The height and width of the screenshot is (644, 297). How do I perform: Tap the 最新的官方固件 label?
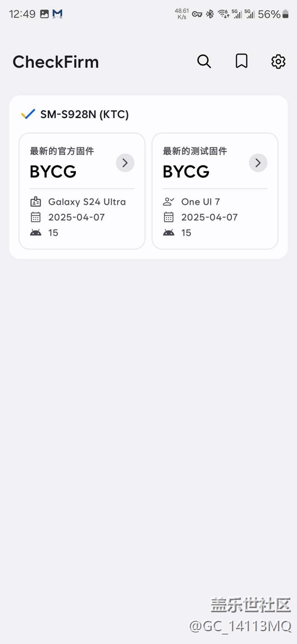click(62, 151)
